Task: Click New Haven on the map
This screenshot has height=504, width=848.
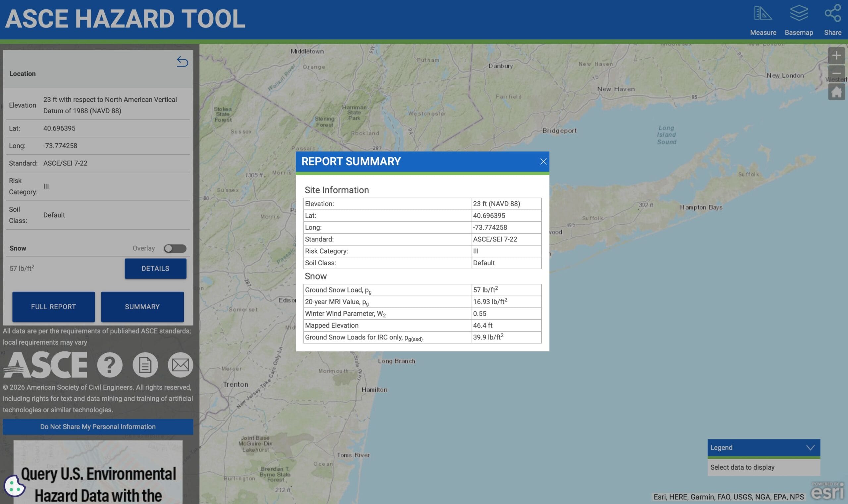Action: pos(615,89)
